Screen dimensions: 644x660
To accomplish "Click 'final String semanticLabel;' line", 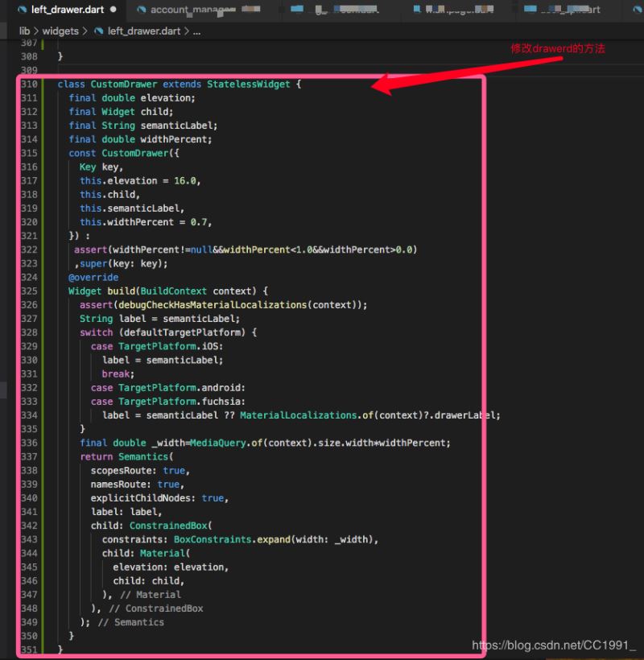I will point(143,126).
